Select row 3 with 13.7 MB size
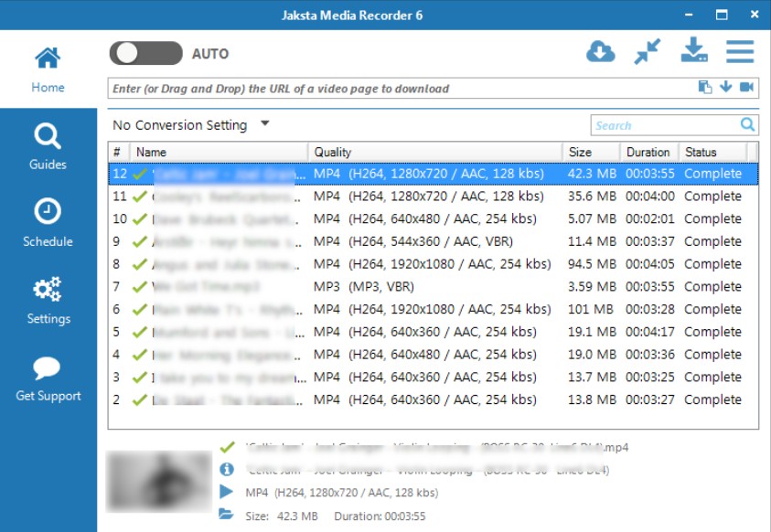This screenshot has height=532, width=771. point(434,378)
